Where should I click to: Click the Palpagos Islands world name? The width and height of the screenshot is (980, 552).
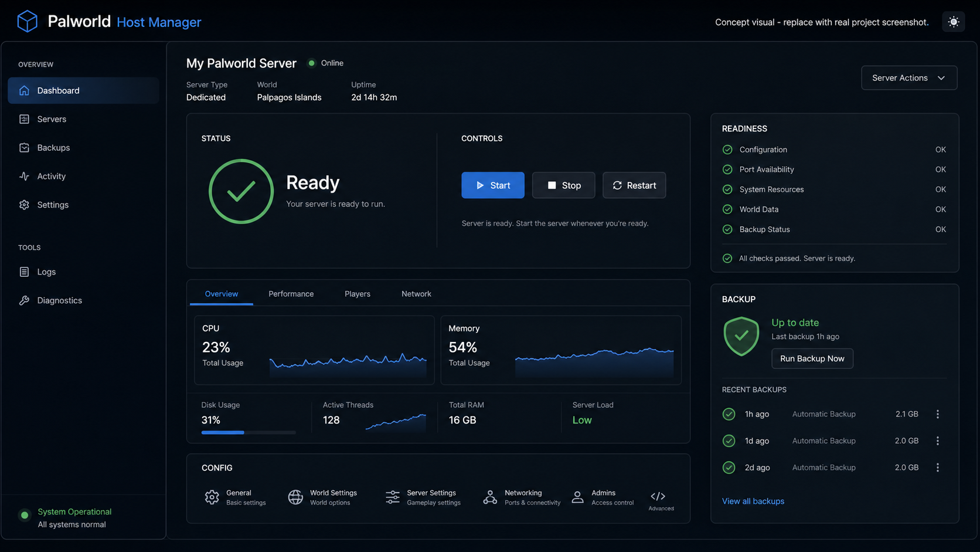(x=289, y=97)
